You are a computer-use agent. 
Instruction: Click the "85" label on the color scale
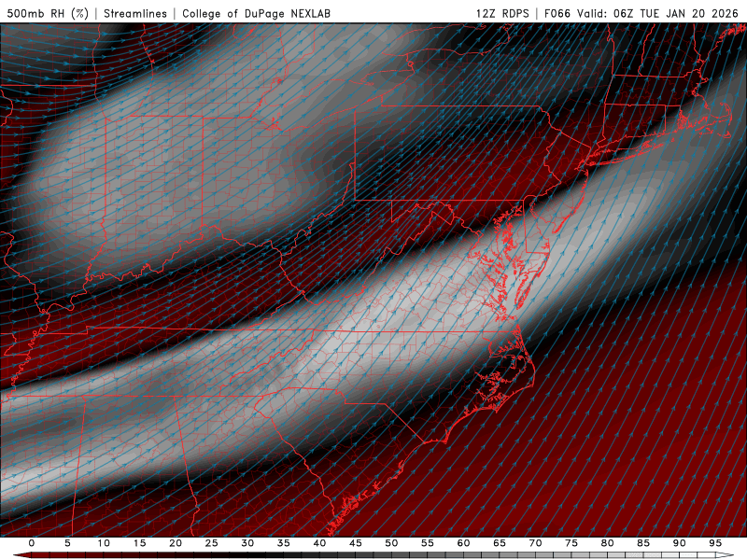(643, 543)
